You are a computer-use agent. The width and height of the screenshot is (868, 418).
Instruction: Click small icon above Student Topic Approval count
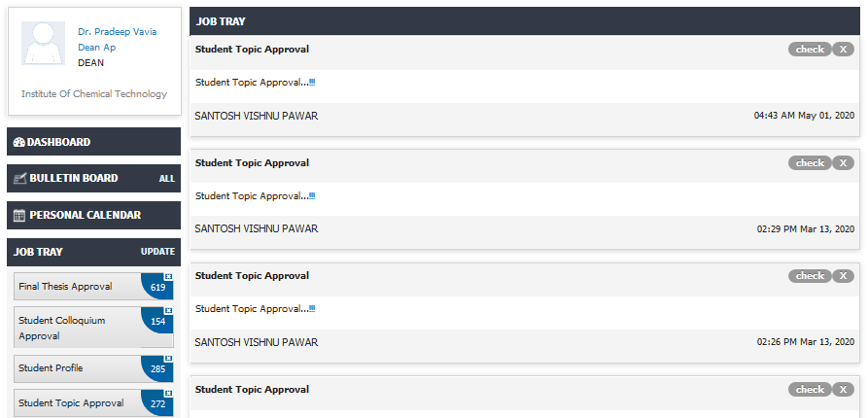click(169, 393)
